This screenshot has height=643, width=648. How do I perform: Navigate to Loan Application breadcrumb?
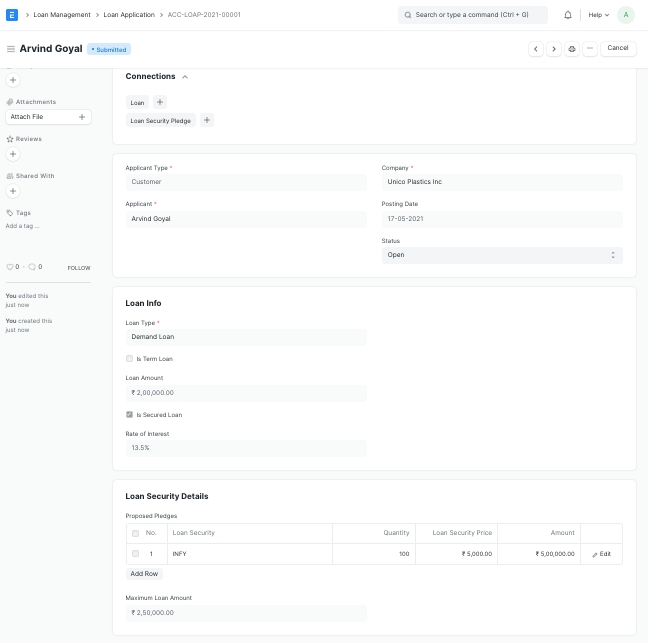click(x=129, y=15)
